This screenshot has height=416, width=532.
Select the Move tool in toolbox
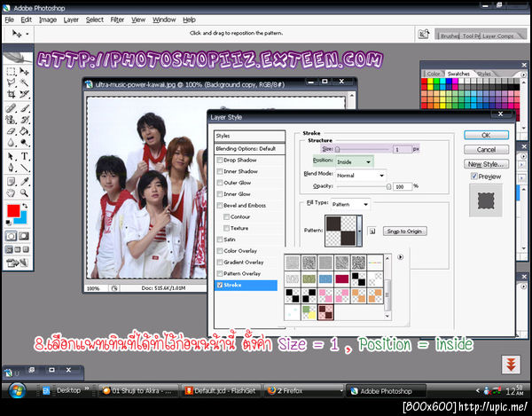24,71
